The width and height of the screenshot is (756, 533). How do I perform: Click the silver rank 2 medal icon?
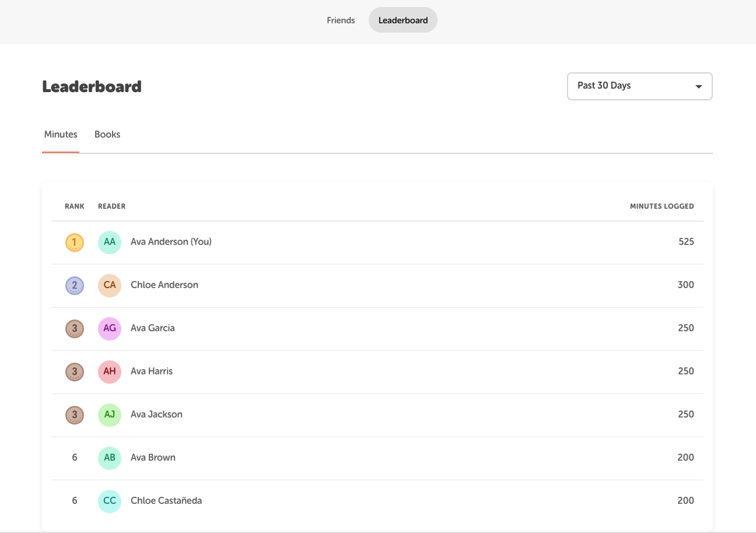[x=75, y=285]
